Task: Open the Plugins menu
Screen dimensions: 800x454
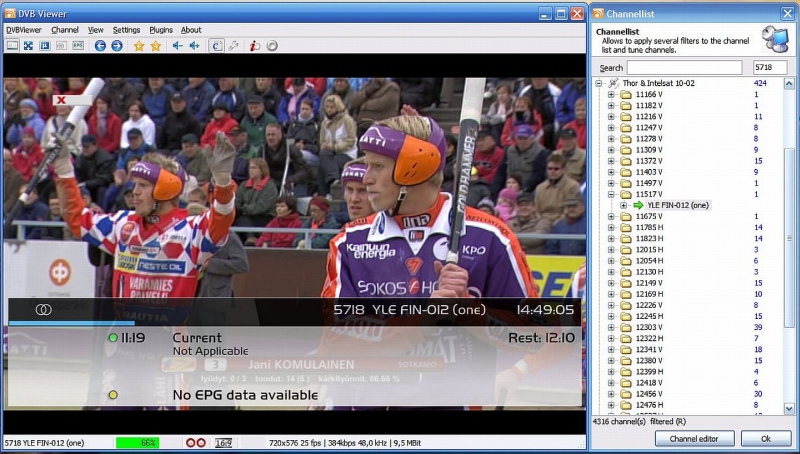Action: point(160,30)
